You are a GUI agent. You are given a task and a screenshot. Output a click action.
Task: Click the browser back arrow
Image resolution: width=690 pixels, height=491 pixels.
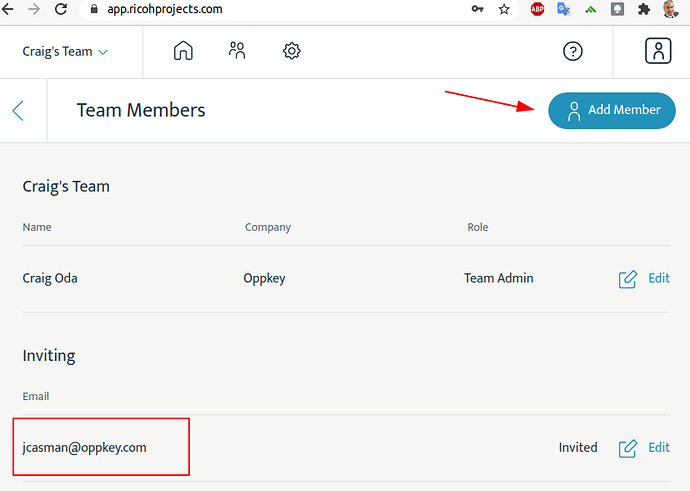coord(7,9)
